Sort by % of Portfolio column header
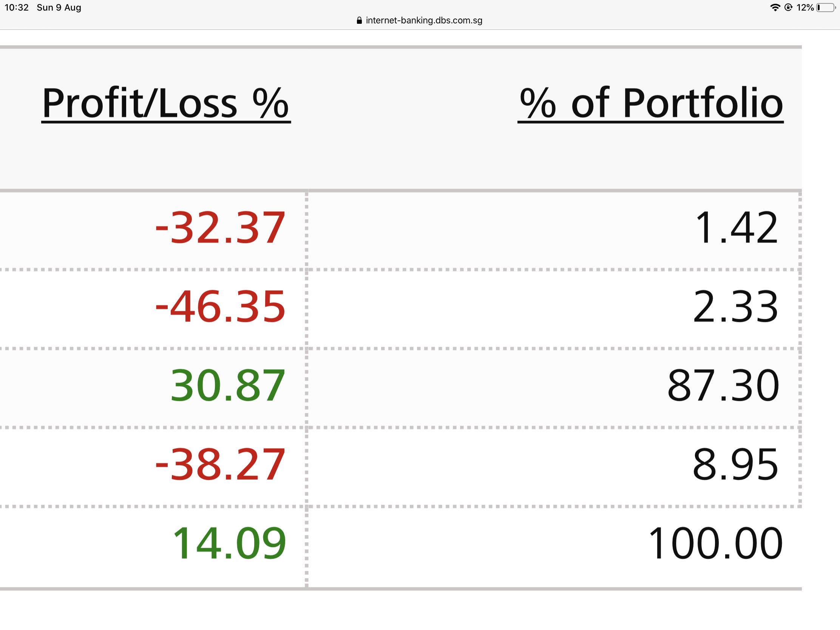Screen dimensions: 840x630 pos(650,103)
